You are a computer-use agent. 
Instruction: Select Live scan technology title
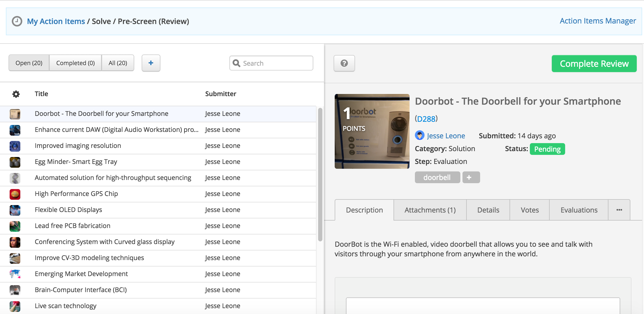65,306
